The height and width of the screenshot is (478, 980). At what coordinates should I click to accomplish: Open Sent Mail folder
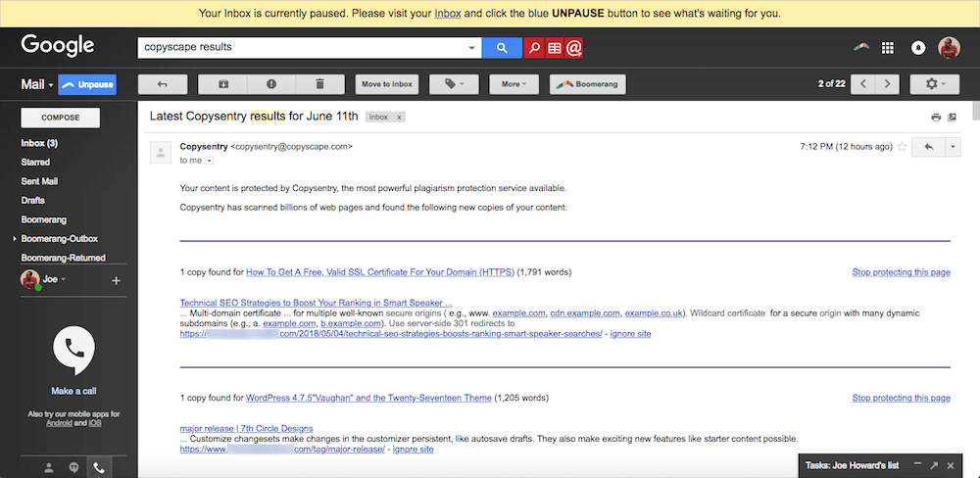39,181
